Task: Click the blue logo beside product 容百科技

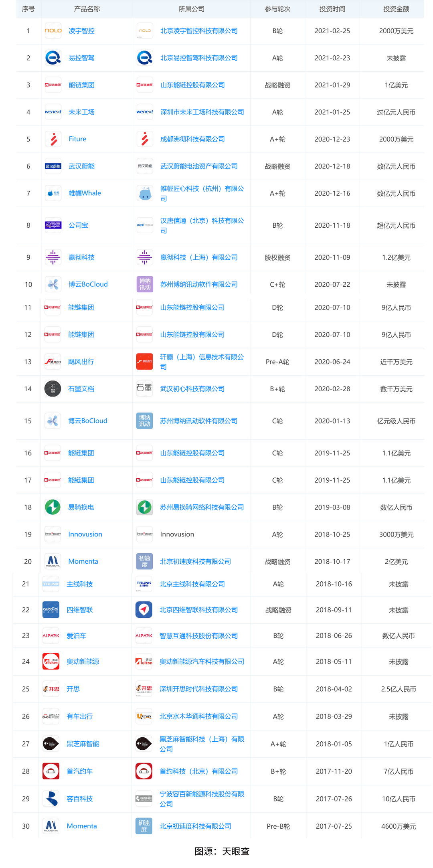Action: [x=51, y=799]
